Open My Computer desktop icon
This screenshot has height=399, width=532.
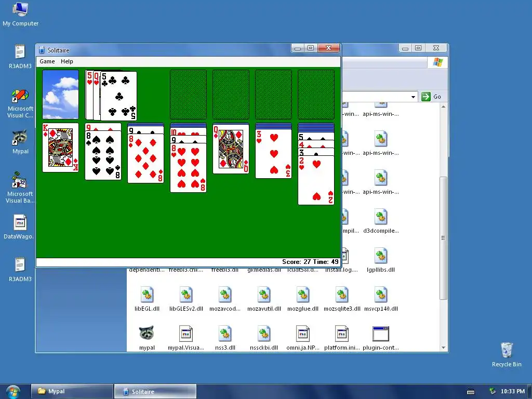[x=20, y=14]
